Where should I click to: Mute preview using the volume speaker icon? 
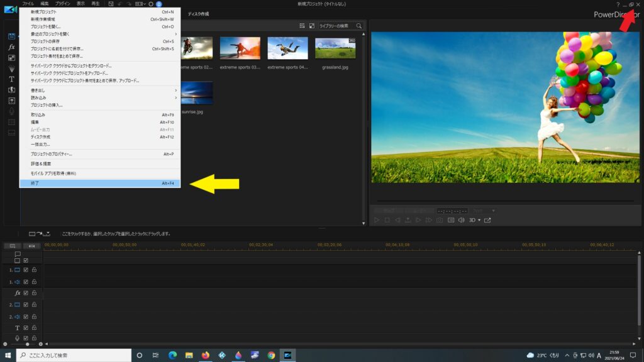pyautogui.click(x=461, y=220)
